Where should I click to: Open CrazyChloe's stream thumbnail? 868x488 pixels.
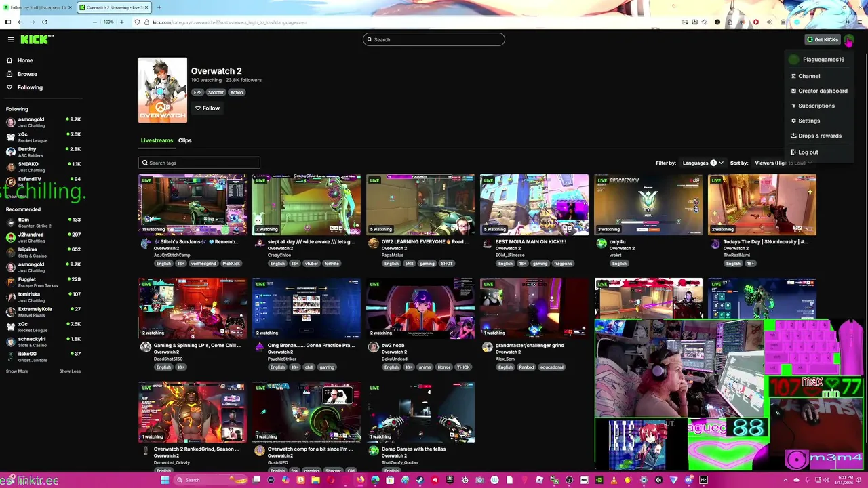307,205
